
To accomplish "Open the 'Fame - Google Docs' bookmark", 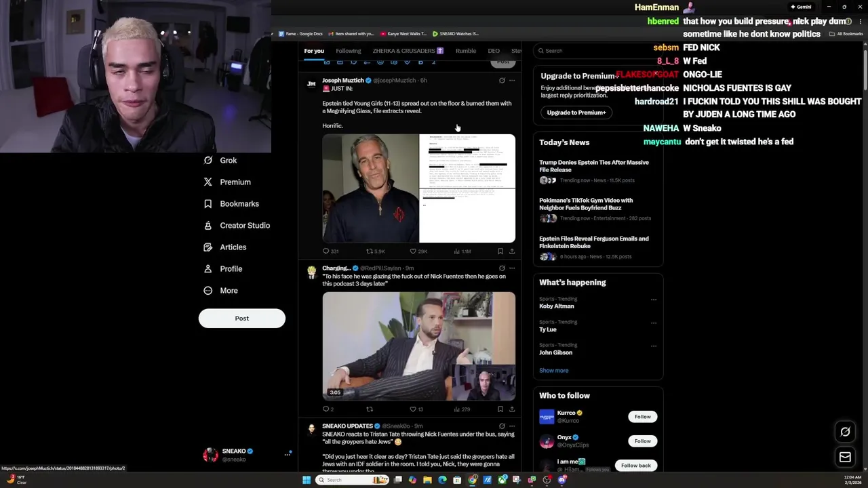I will 300,34.
